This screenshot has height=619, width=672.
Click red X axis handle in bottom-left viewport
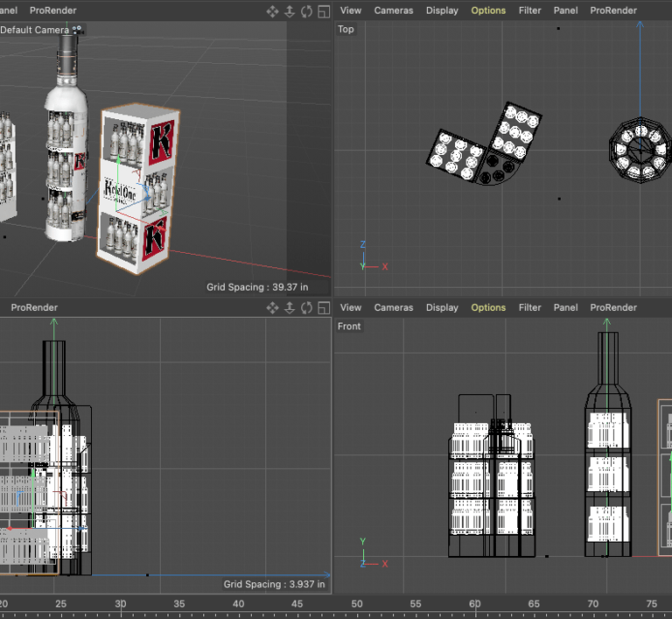[10, 529]
